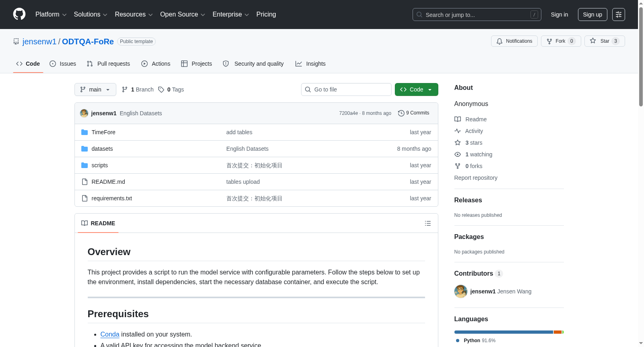The width and height of the screenshot is (644, 347).
Task: Open the ODTQA-FoRe repository link
Action: point(88,42)
